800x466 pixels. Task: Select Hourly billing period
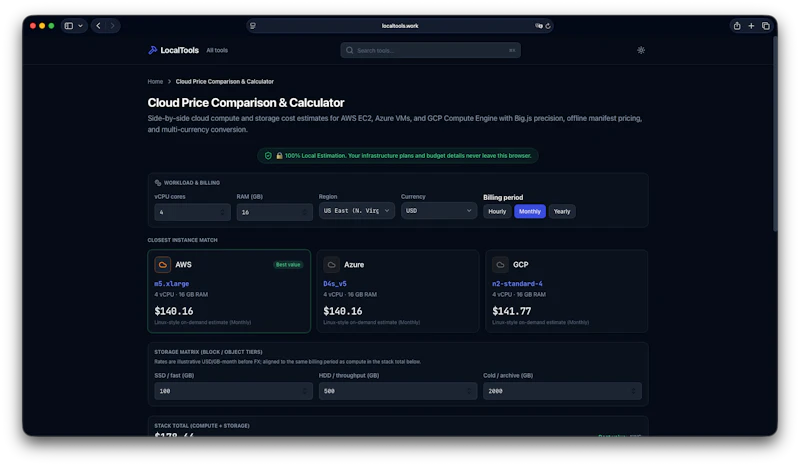[497, 211]
